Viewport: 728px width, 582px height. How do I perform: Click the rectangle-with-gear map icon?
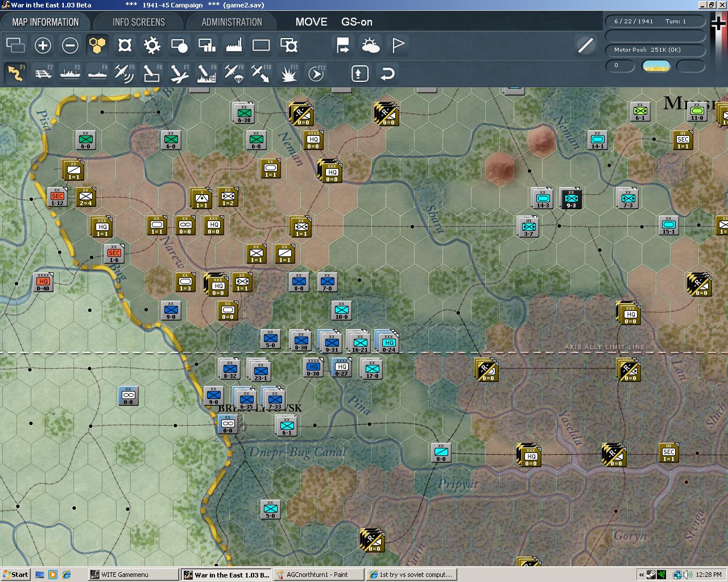[x=288, y=45]
